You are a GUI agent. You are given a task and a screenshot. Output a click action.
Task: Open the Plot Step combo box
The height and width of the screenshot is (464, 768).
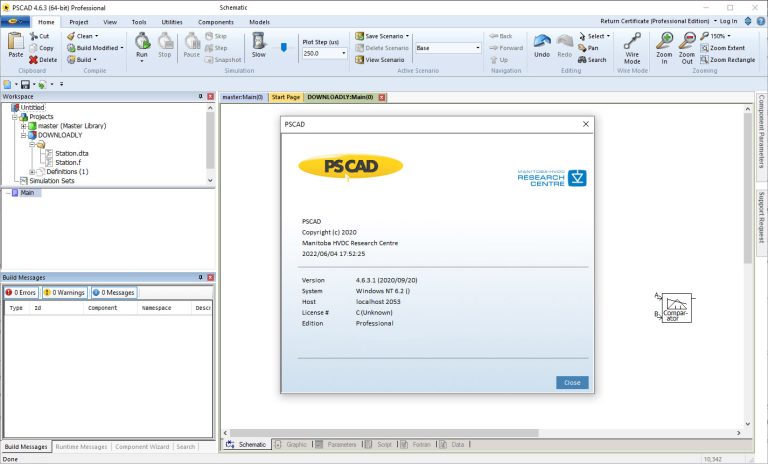344,53
